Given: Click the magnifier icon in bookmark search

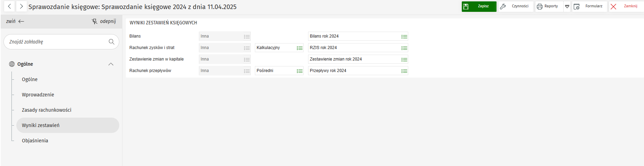Looking at the screenshot, I should pos(111,42).
